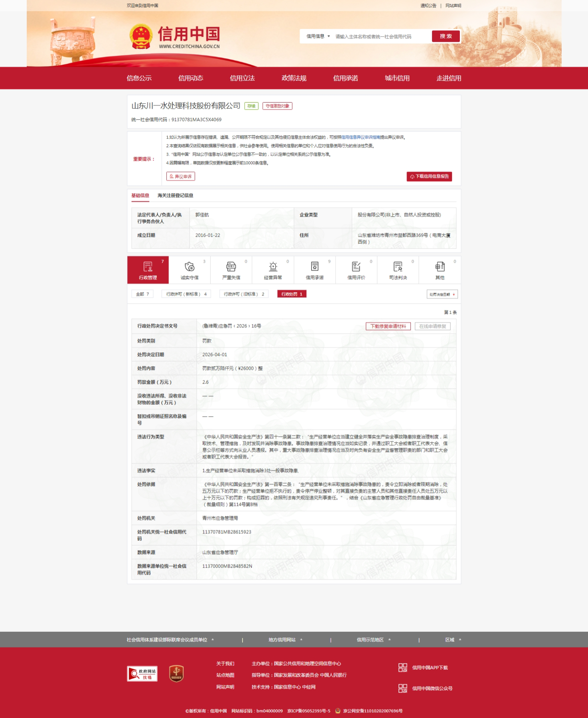Image resolution: width=588 pixels, height=718 pixels.
Task: Open the 行政管理 category icon
Action: (x=148, y=267)
